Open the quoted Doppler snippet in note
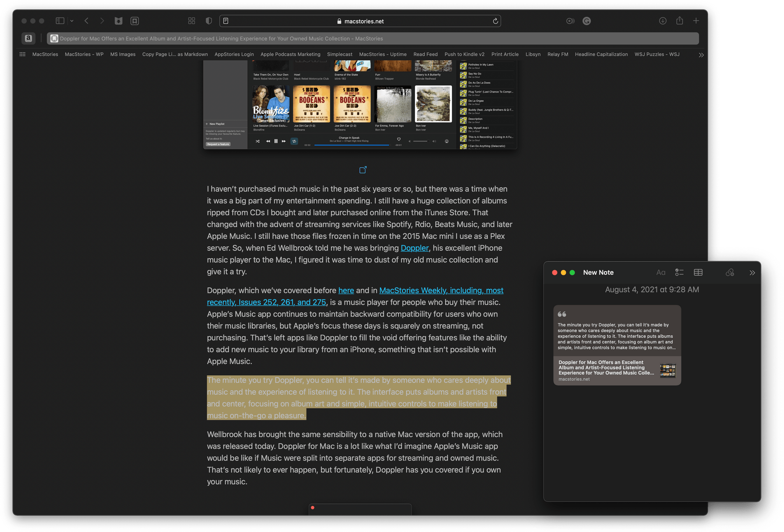 click(x=617, y=331)
